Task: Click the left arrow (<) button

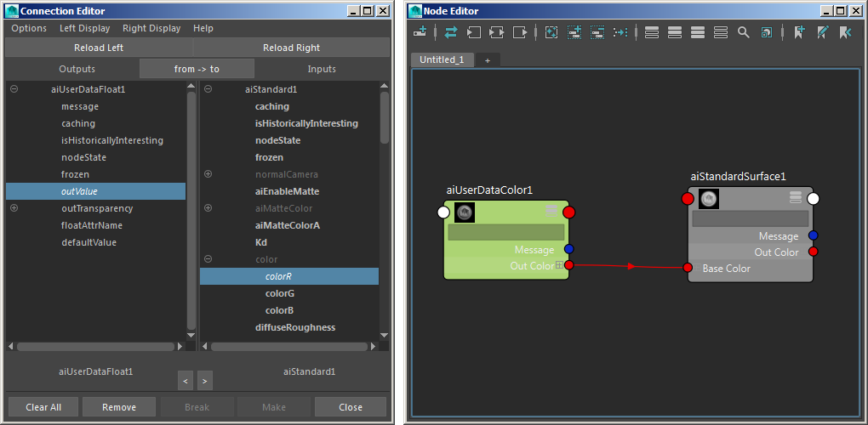Action: pyautogui.click(x=186, y=381)
